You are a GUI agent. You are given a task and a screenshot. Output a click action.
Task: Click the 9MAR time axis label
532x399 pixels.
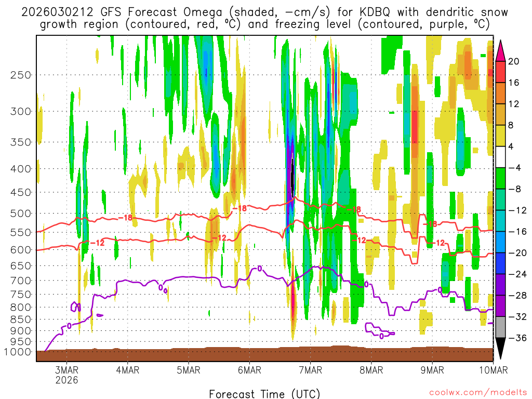pos(432,370)
